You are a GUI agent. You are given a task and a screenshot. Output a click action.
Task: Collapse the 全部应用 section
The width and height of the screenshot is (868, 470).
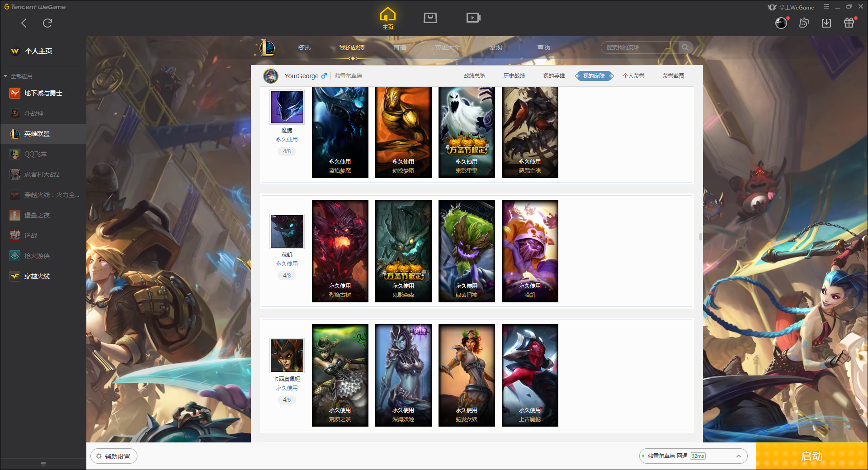(18, 76)
